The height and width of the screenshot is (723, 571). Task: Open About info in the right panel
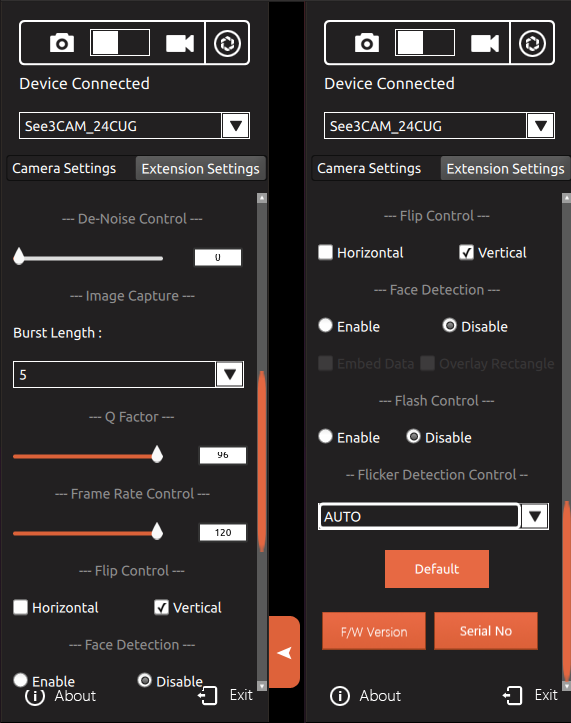(365, 695)
